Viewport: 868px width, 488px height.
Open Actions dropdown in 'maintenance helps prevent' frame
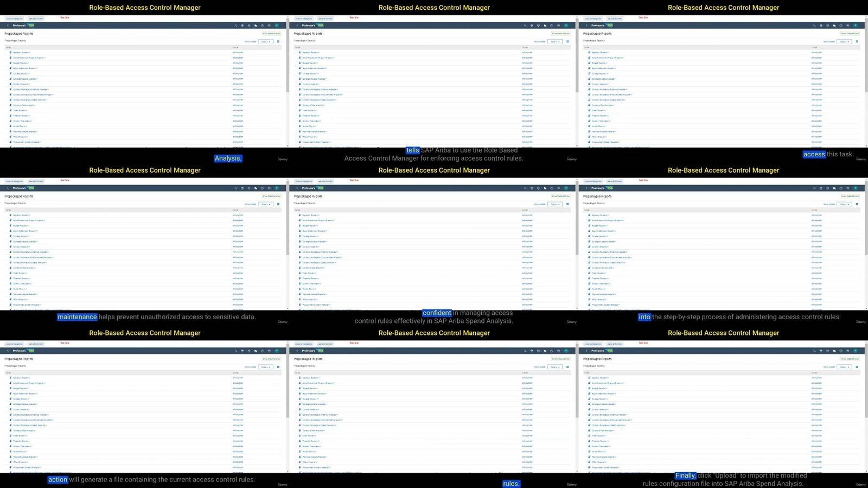pyautogui.click(x=265, y=204)
